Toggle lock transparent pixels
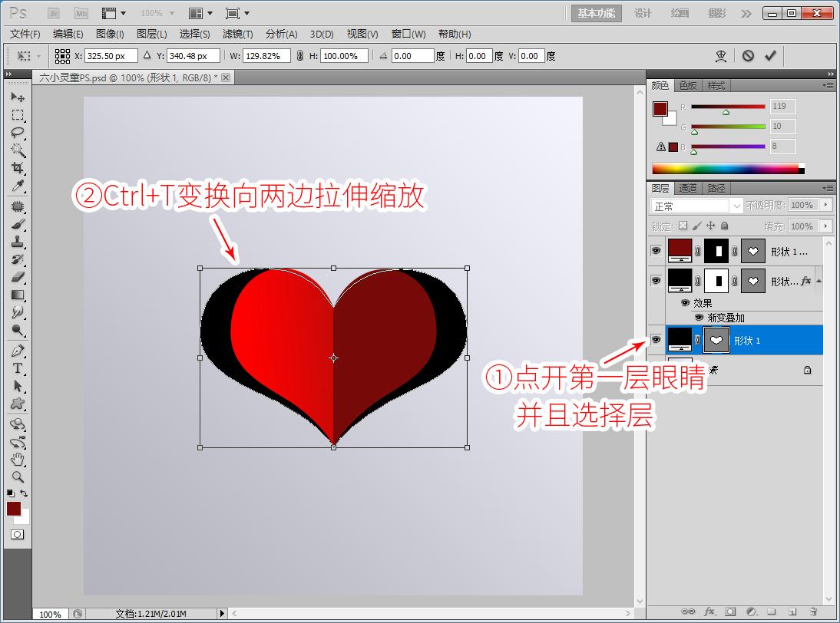The width and height of the screenshot is (840, 623). 683,226
